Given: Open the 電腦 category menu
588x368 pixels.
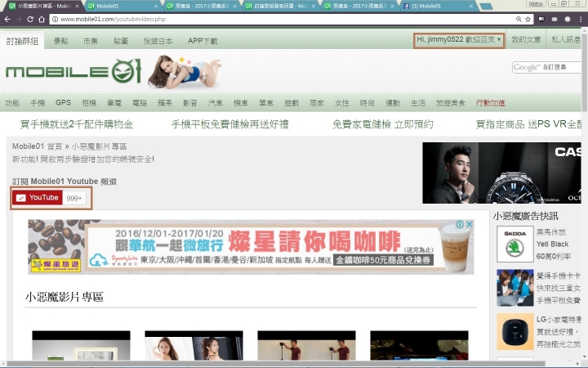Looking at the screenshot, I should click(x=140, y=103).
